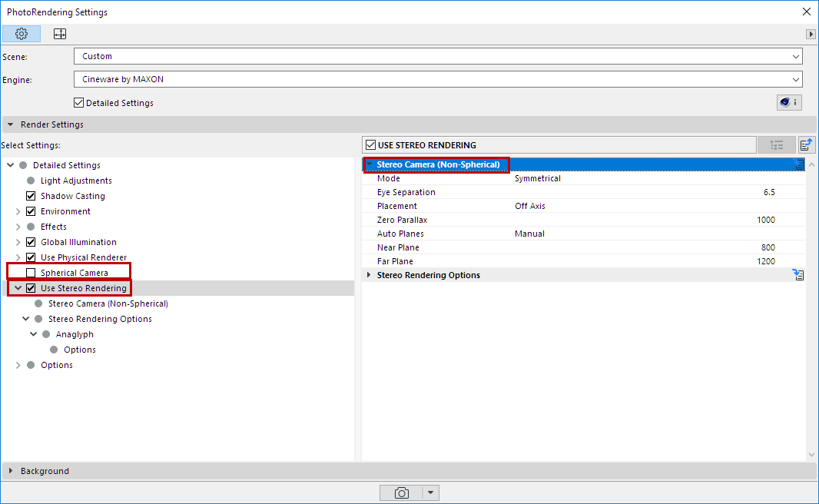Collapse the Stereo Camera (Non-Spherical) section header
Viewport: 819px width, 504px height.
pyautogui.click(x=370, y=164)
